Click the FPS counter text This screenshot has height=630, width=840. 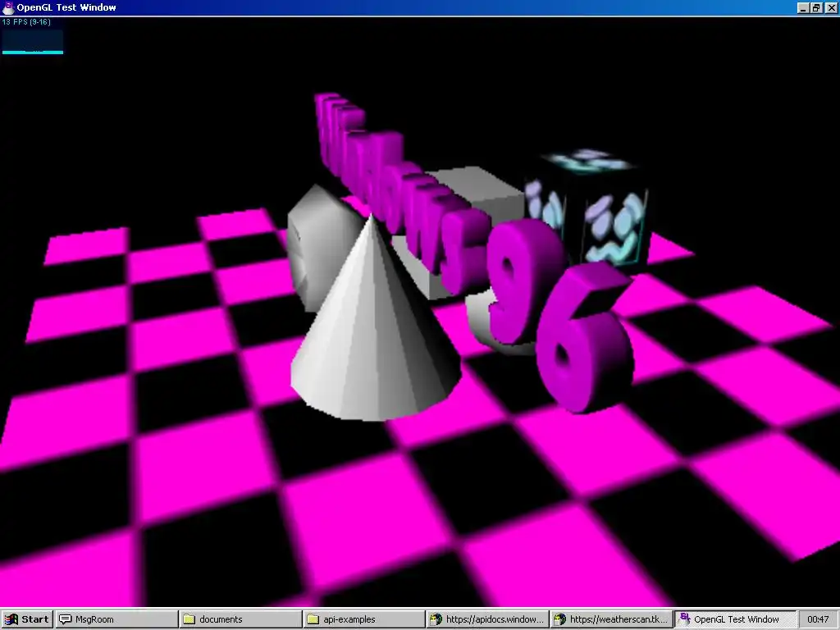pos(26,22)
